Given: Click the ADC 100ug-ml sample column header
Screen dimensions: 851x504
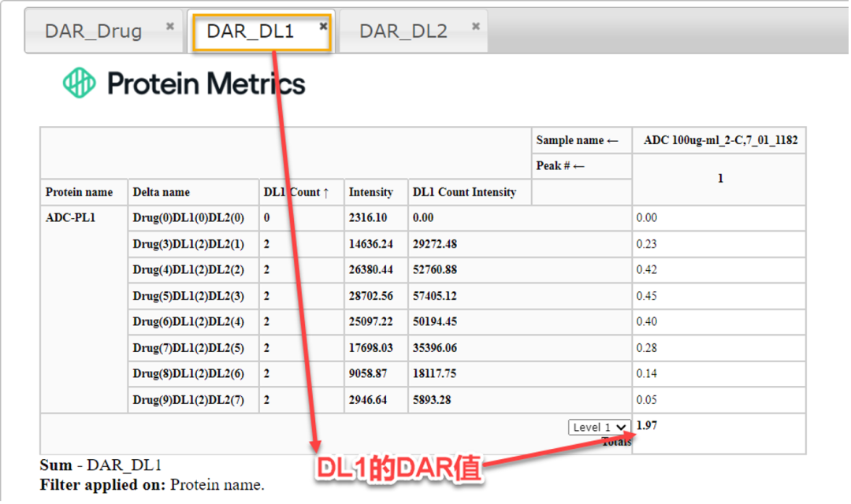Looking at the screenshot, I should [720, 140].
